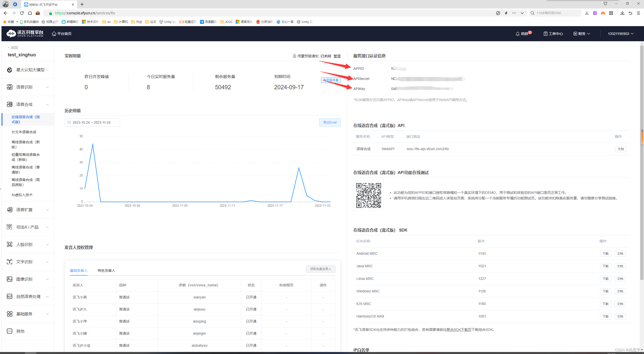
Task: Click the text recognition (文字识别) icon
Action: pyautogui.click(x=10, y=262)
